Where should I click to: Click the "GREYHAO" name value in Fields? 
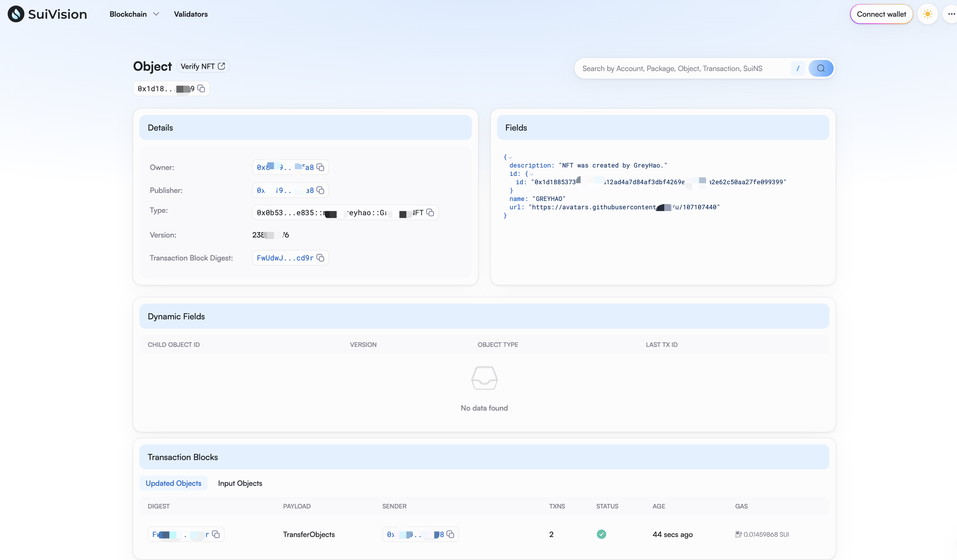coord(549,199)
